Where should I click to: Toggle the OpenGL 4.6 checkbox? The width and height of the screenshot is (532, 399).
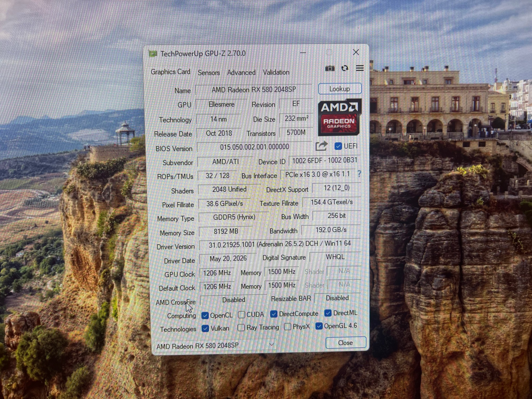(x=319, y=326)
